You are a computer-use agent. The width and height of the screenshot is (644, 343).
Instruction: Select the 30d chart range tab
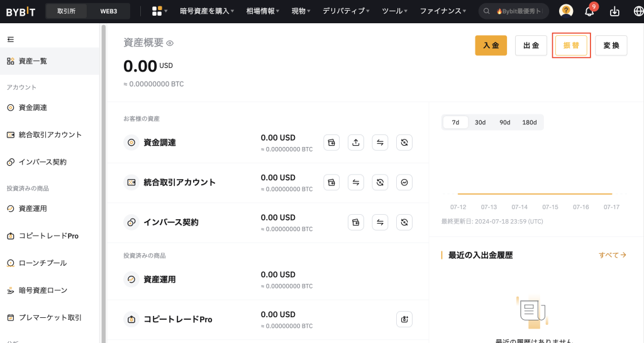480,122
